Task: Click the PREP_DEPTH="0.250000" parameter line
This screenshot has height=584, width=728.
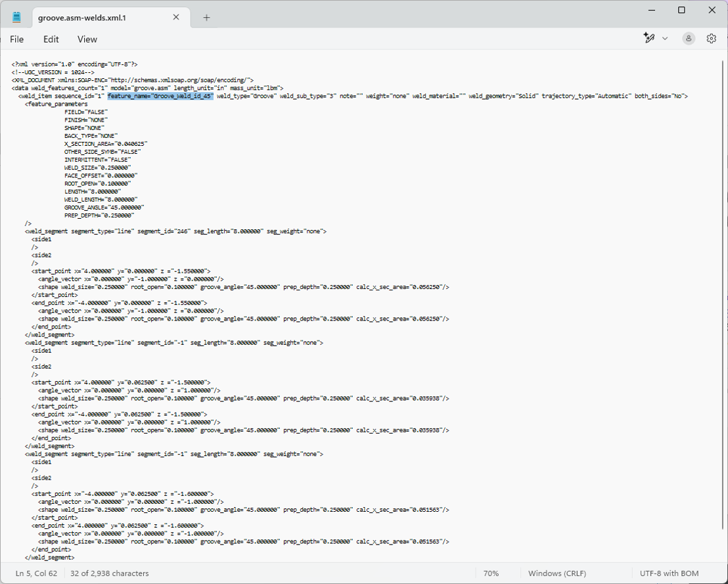Action: click(99, 215)
